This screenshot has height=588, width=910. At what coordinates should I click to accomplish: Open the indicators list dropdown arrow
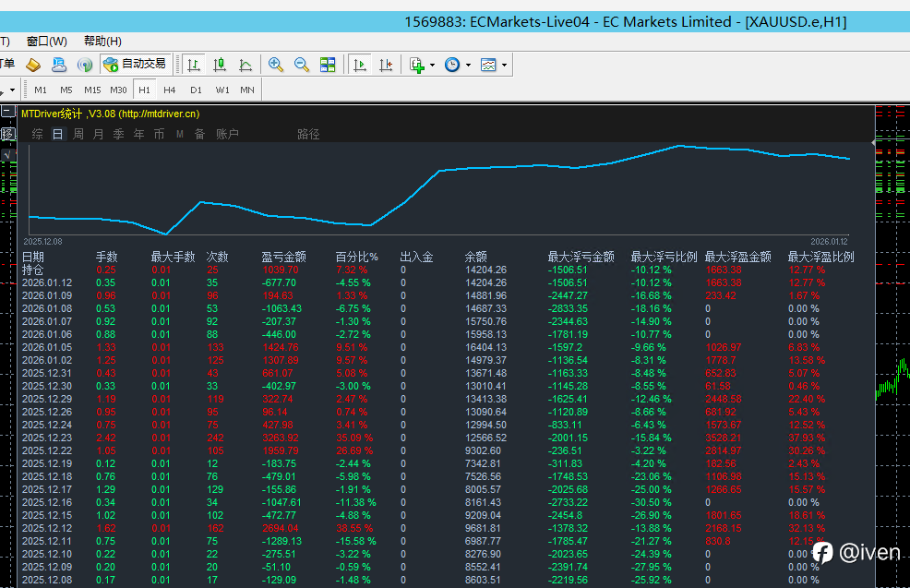click(x=432, y=65)
